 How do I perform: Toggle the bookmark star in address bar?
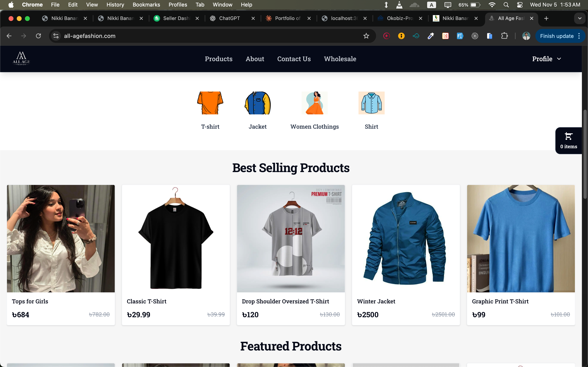(366, 36)
